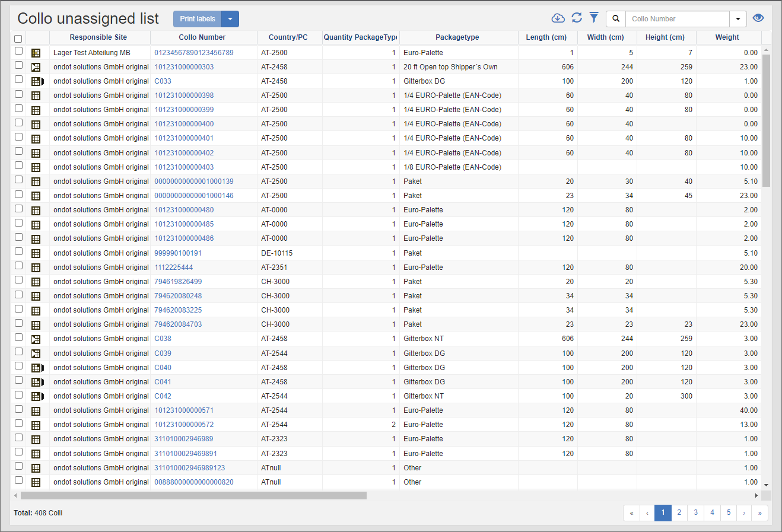The height and width of the screenshot is (532, 782).
Task: Select the checkbox for row C038
Action: coord(18,337)
